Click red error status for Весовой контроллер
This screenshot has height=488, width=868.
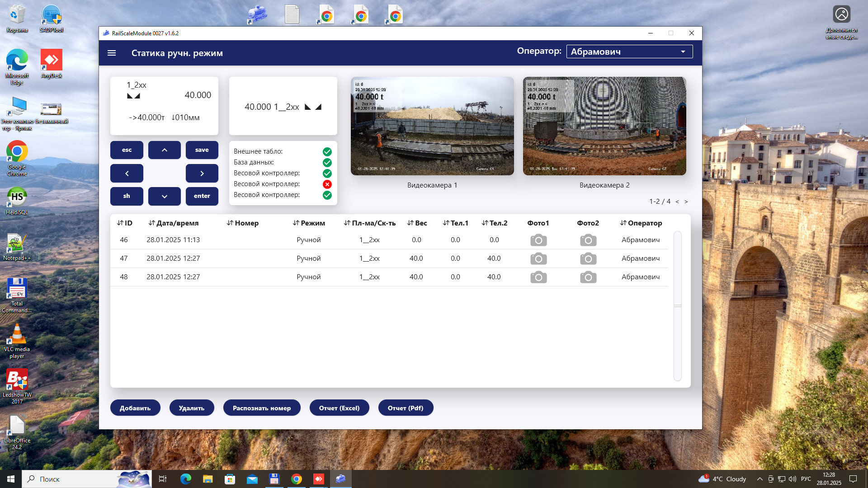[x=327, y=184]
